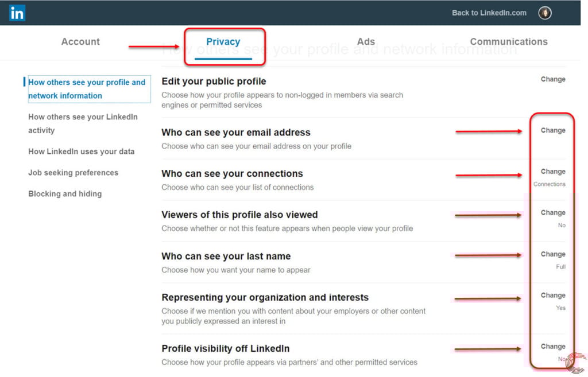The image size is (588, 377).
Task: Change who can see your email address
Action: pyautogui.click(x=553, y=130)
